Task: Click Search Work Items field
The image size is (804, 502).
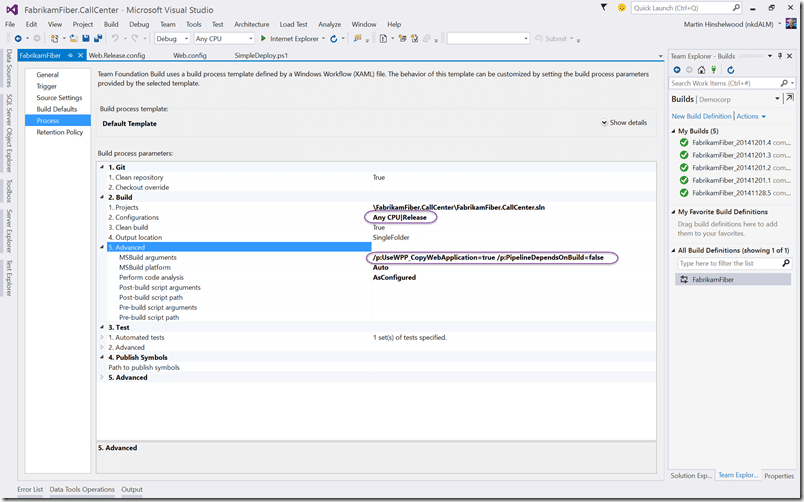Action: tap(724, 83)
